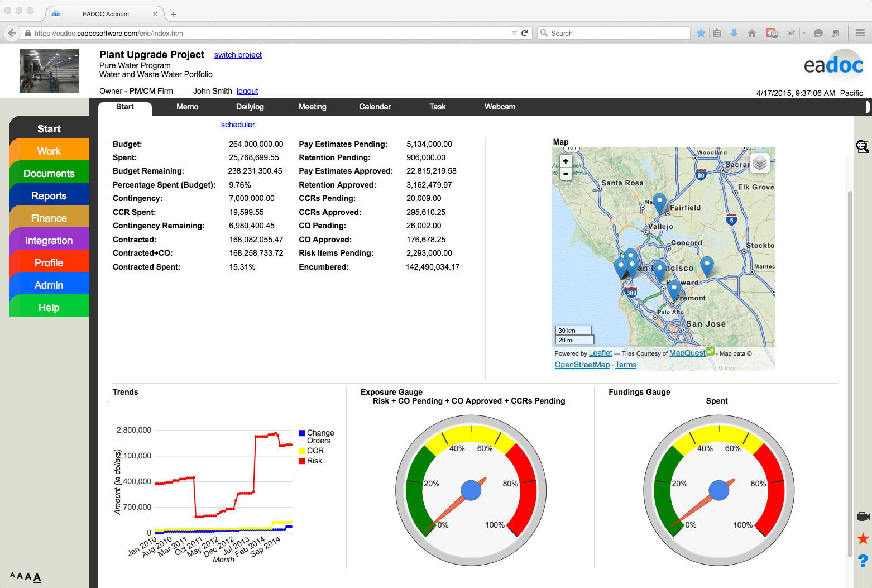Bookmark this page with the blue star

(x=701, y=33)
